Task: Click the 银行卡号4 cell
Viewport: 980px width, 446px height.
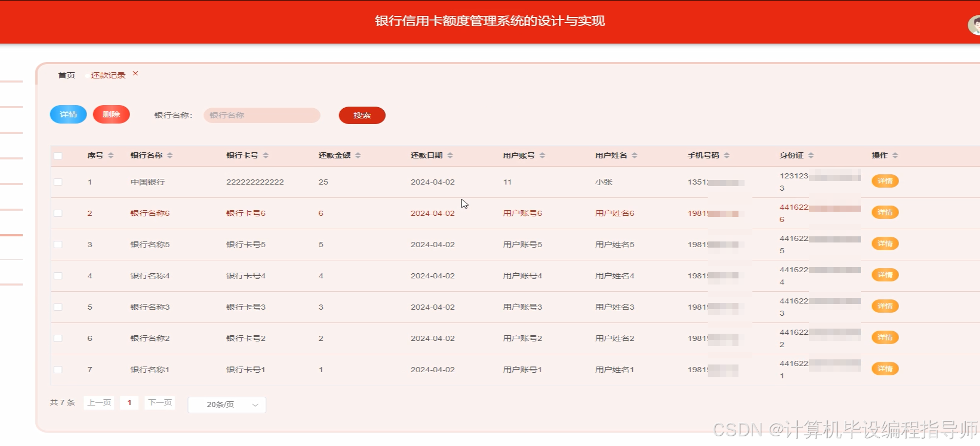Action: [246, 276]
